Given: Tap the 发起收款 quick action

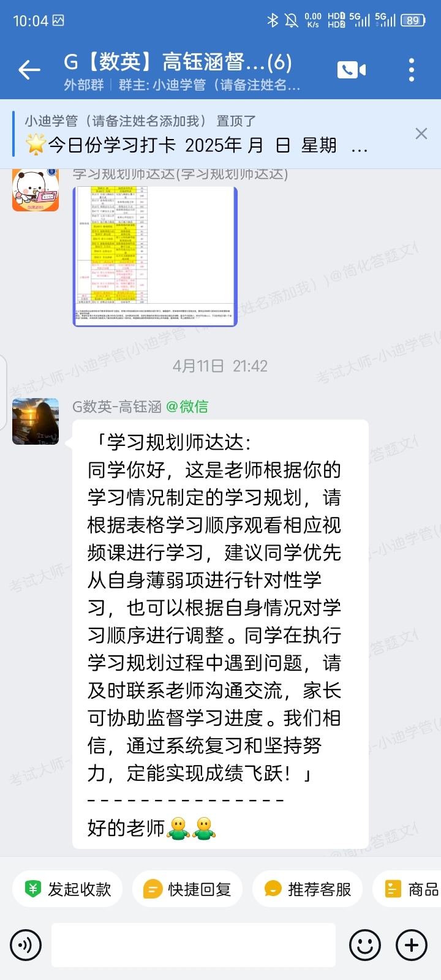Looking at the screenshot, I should point(67,889).
